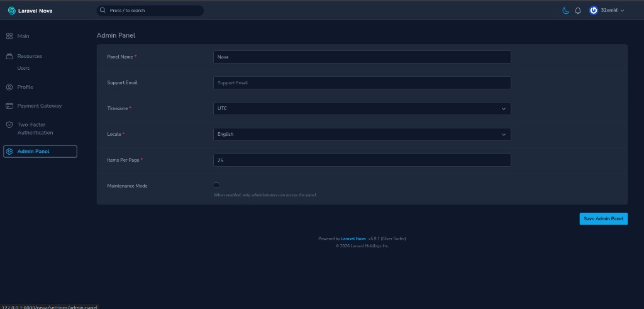This screenshot has height=309, width=644.
Task: Click the Admin Panel page heading
Action: [116, 35]
